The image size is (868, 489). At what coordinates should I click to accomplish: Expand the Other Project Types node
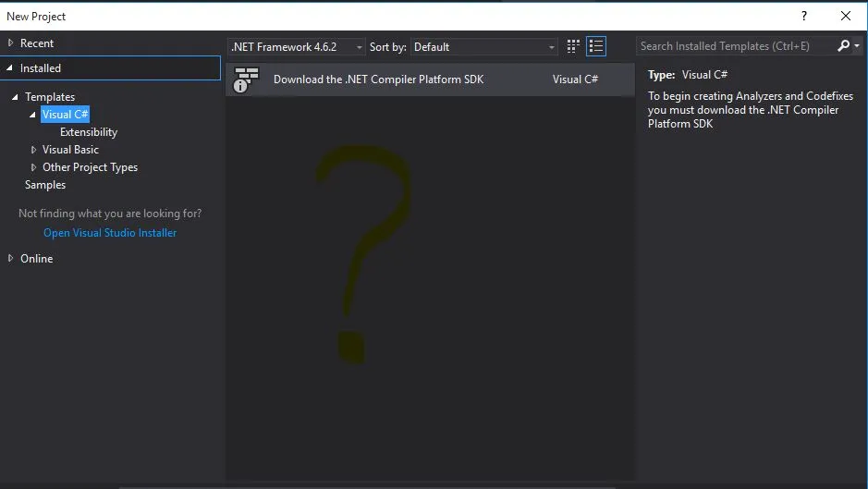[x=33, y=167]
